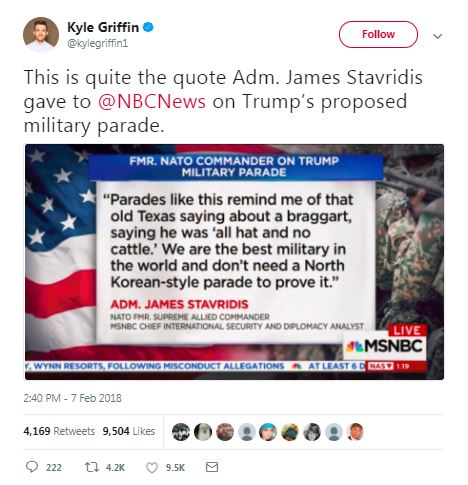
Task: Retweet using the arrows icon
Action: (x=91, y=467)
